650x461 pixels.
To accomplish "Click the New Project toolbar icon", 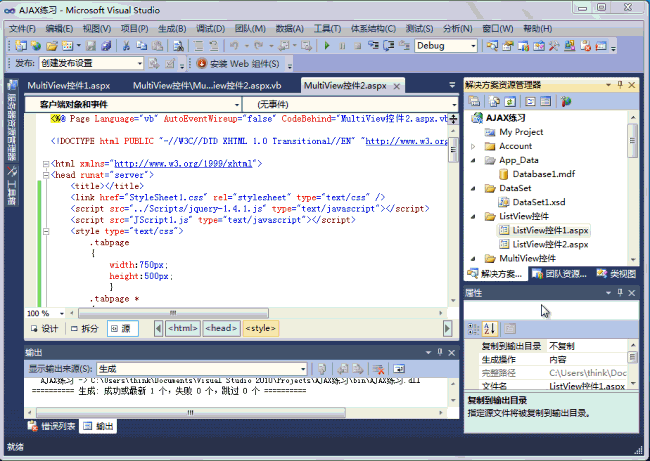I will point(21,46).
